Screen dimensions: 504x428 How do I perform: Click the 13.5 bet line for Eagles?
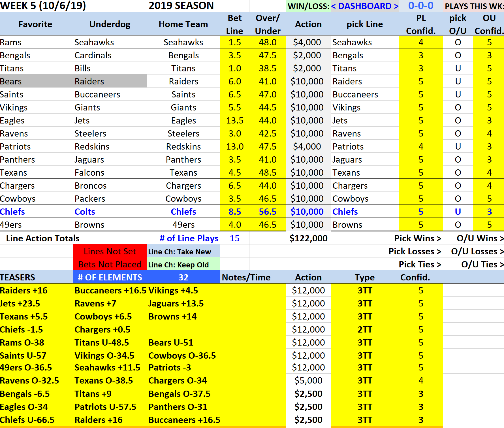point(235,121)
